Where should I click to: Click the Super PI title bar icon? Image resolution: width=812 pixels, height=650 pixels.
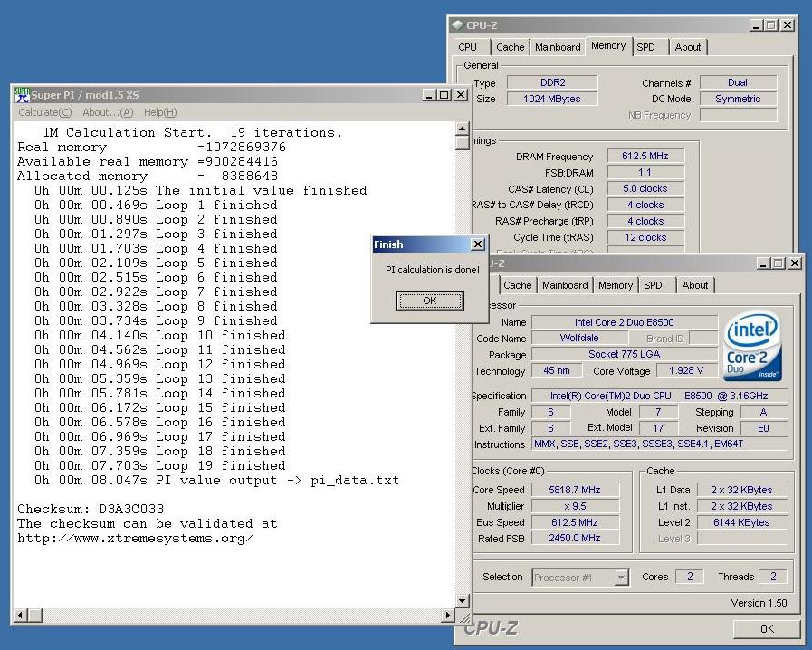coord(23,94)
